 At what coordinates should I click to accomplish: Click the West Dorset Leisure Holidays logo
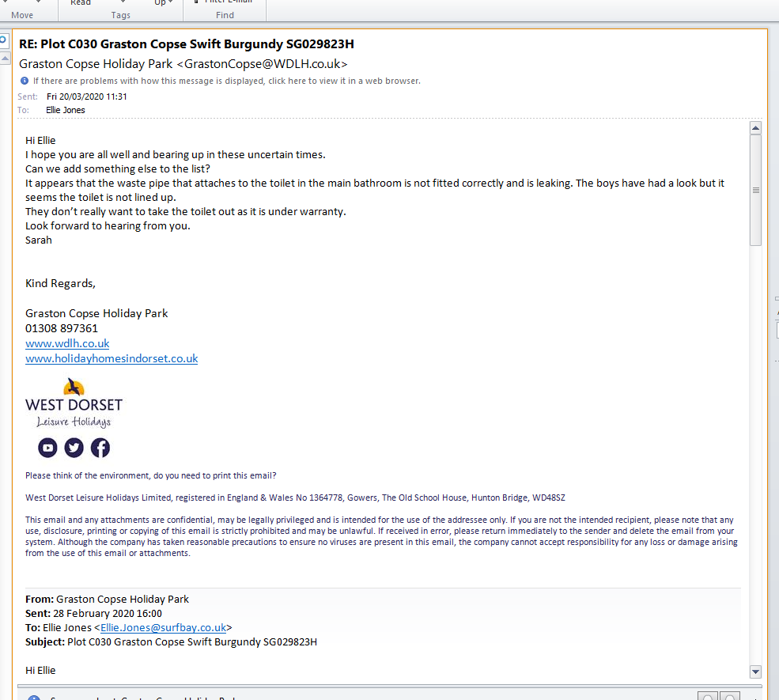click(x=74, y=403)
